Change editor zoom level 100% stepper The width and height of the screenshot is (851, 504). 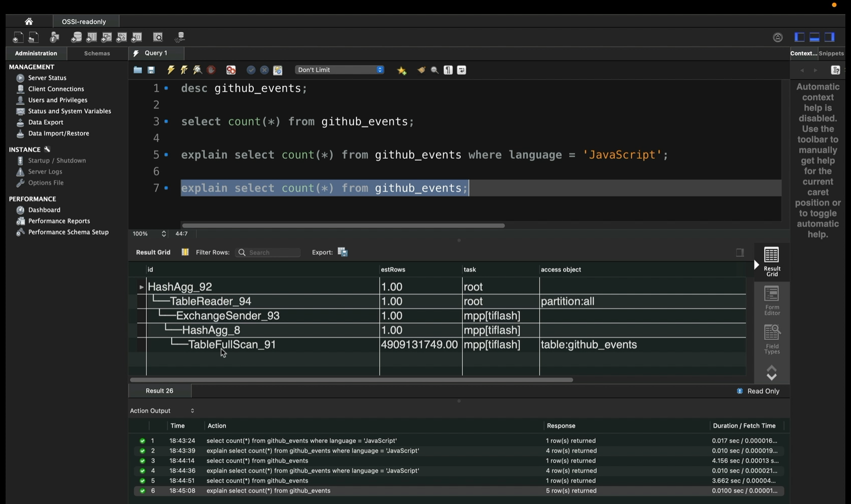(x=164, y=234)
